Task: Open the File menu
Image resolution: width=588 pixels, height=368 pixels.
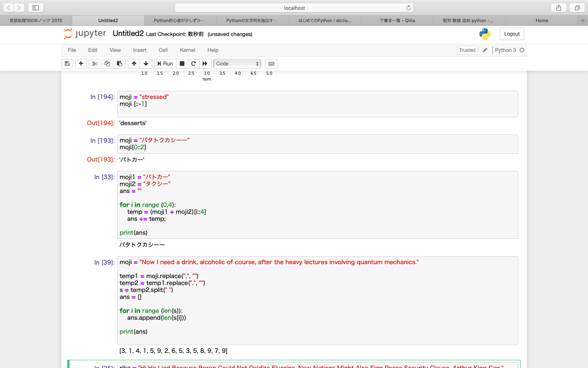Action: 72,50
